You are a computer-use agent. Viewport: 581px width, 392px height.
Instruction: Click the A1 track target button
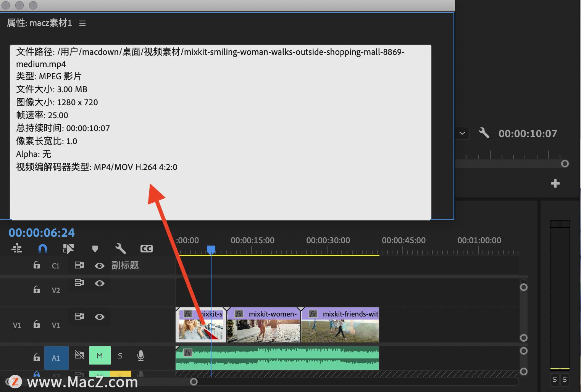click(56, 358)
